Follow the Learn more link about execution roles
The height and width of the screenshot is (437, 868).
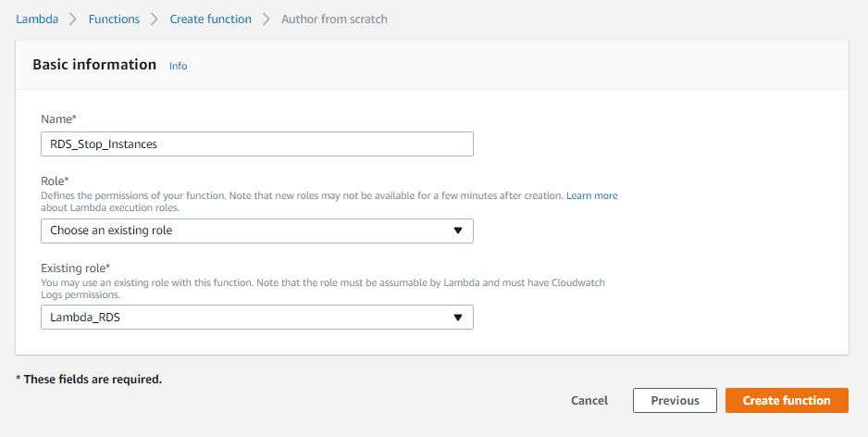pos(591,195)
